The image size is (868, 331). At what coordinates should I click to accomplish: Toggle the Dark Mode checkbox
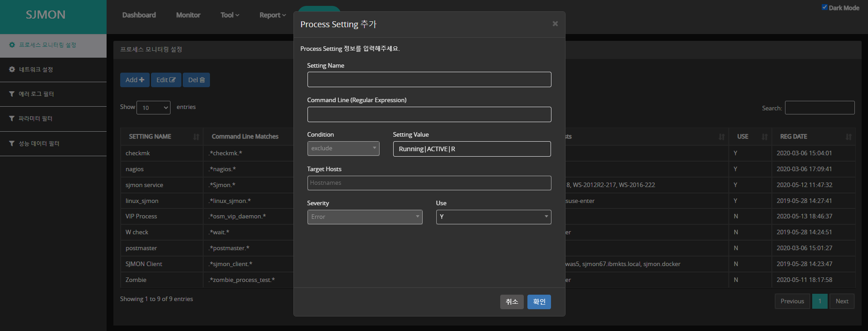(x=824, y=7)
